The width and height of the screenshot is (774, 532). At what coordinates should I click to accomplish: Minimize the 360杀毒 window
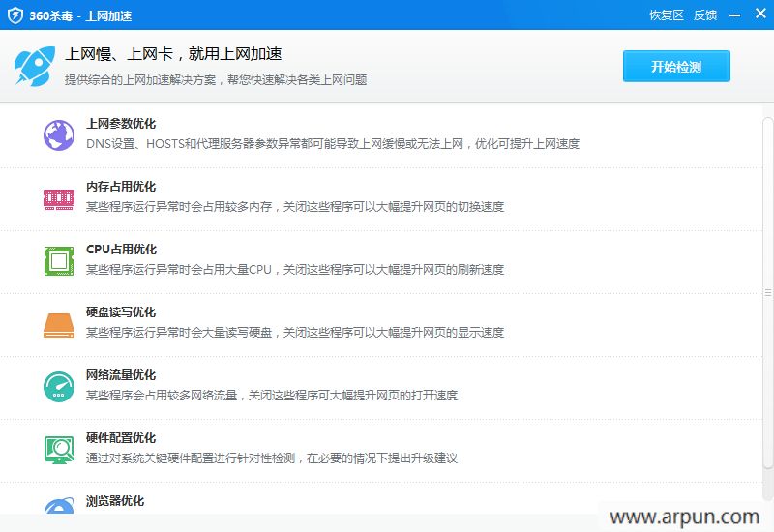click(734, 15)
